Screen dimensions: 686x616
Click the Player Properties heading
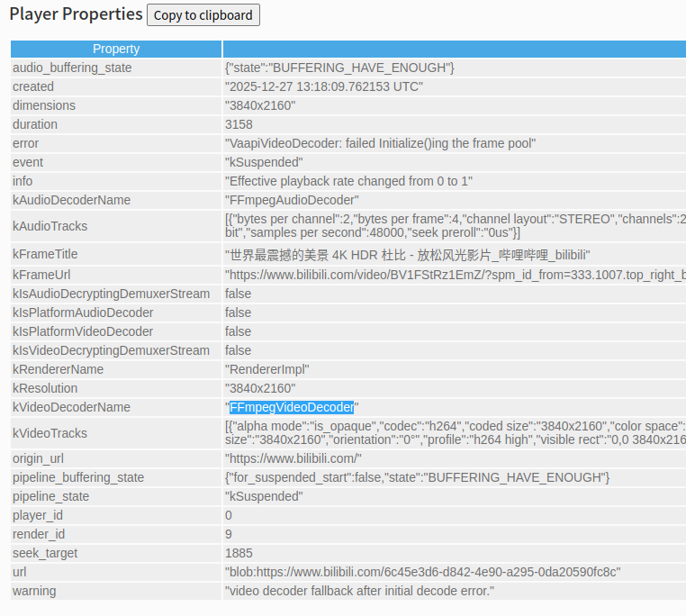(77, 14)
